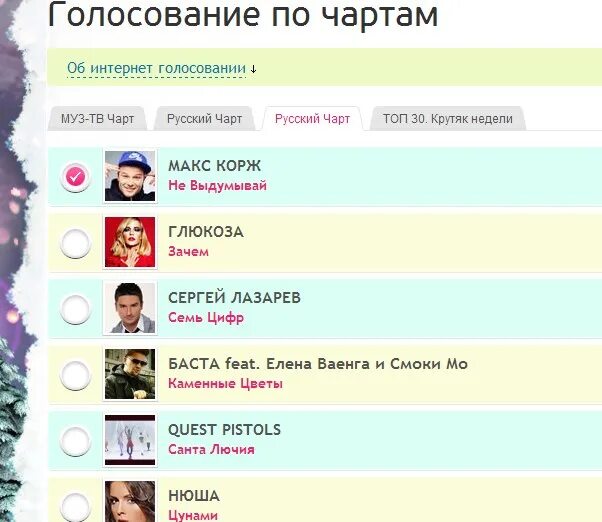602x522 pixels.
Task: Click QUEST PISTOLS clip thumbnail
Action: tap(130, 440)
